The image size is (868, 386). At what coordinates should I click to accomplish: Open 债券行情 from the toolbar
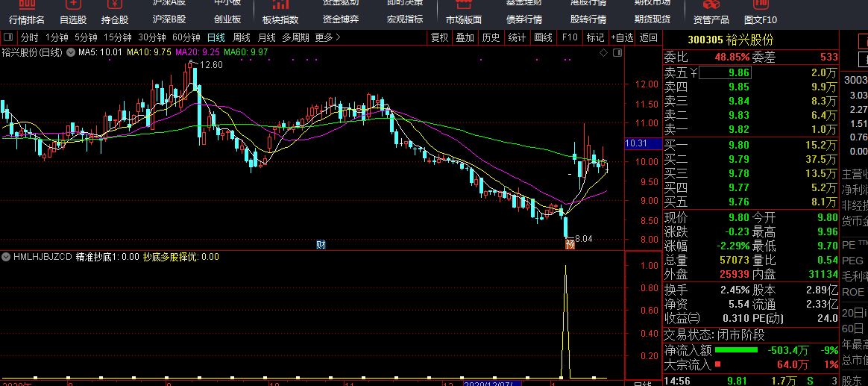point(524,19)
